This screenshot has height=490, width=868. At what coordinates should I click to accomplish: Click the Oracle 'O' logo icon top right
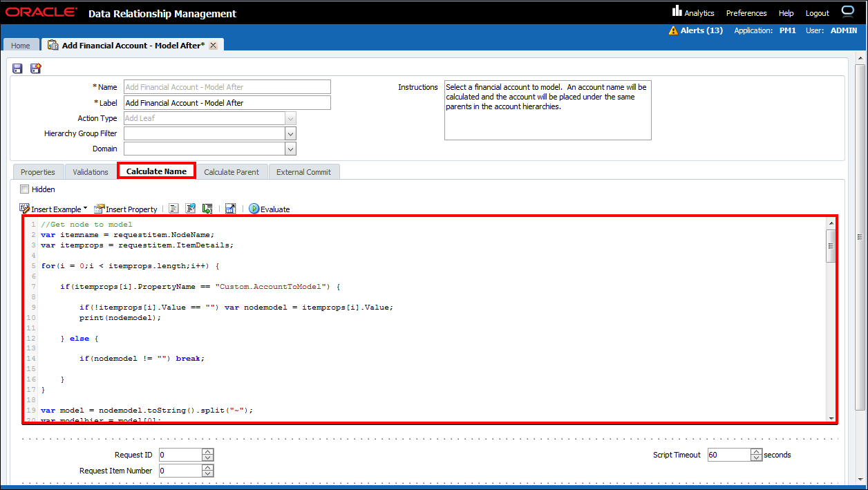click(x=848, y=11)
